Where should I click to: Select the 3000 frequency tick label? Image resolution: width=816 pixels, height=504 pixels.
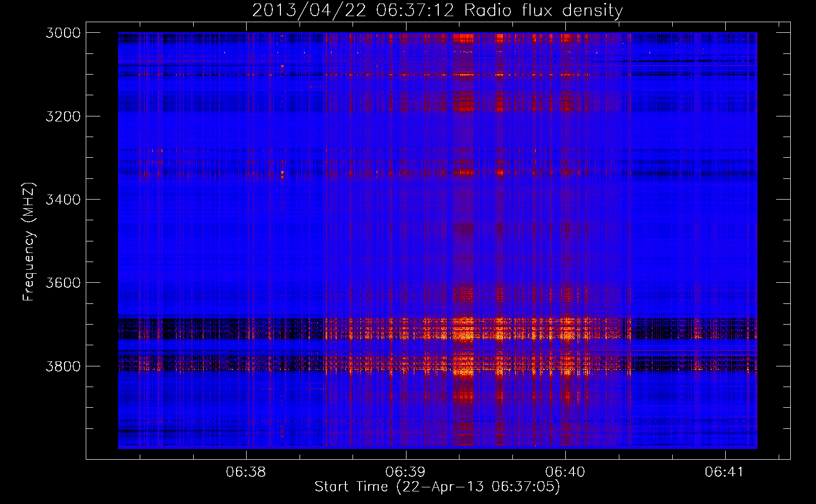click(x=63, y=33)
